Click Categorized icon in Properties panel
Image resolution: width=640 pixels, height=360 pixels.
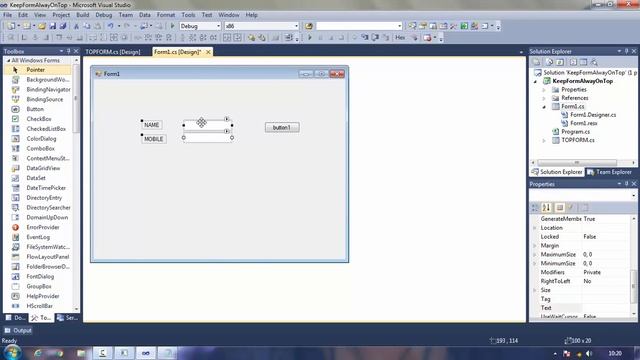(x=535, y=208)
